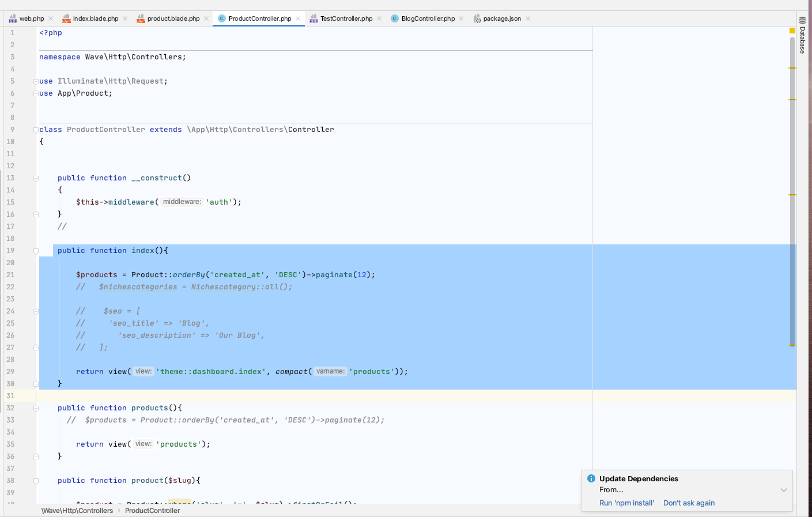Click line number 31 in the gutter
The image size is (812, 517).
pyautogui.click(x=10, y=396)
